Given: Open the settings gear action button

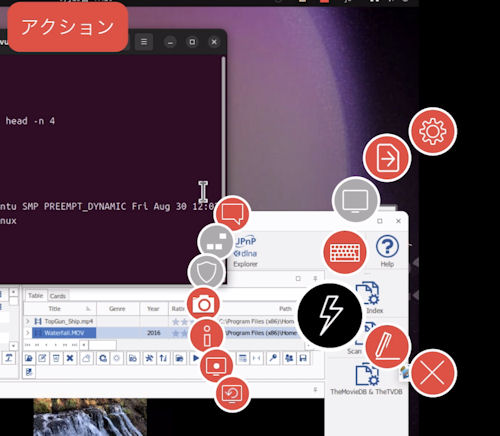Looking at the screenshot, I should 433,131.
